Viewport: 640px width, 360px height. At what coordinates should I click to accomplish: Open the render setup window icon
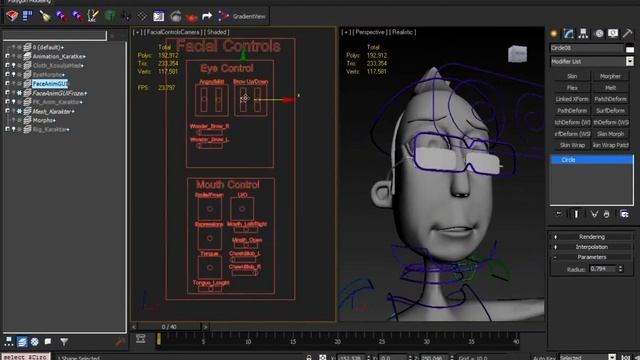pos(158,16)
